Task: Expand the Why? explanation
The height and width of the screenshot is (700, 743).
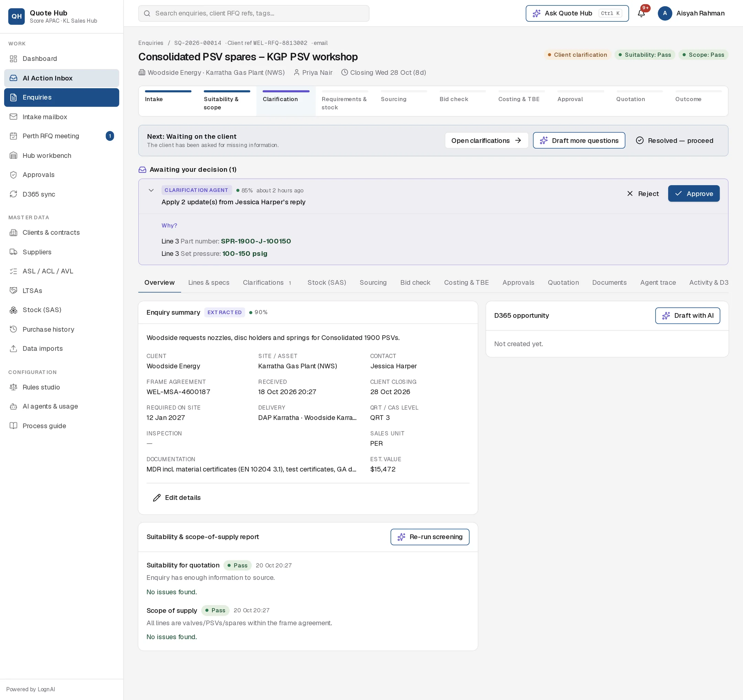Action: (169, 226)
